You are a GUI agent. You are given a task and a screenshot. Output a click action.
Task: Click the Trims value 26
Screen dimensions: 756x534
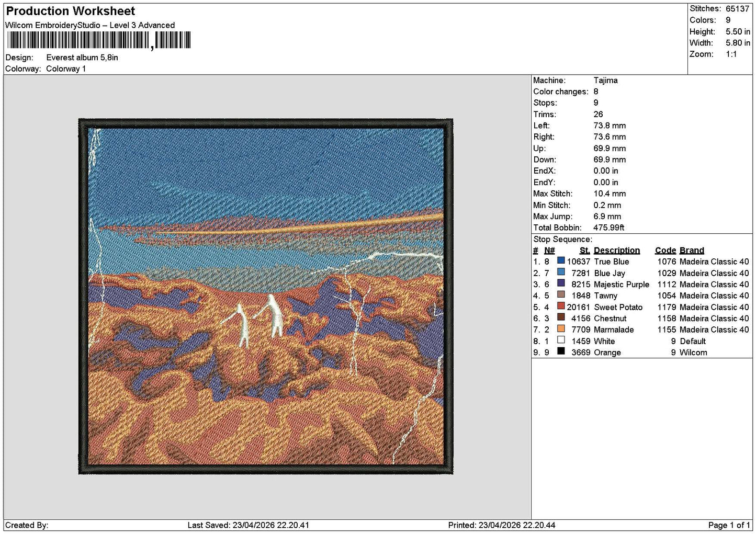pos(598,115)
